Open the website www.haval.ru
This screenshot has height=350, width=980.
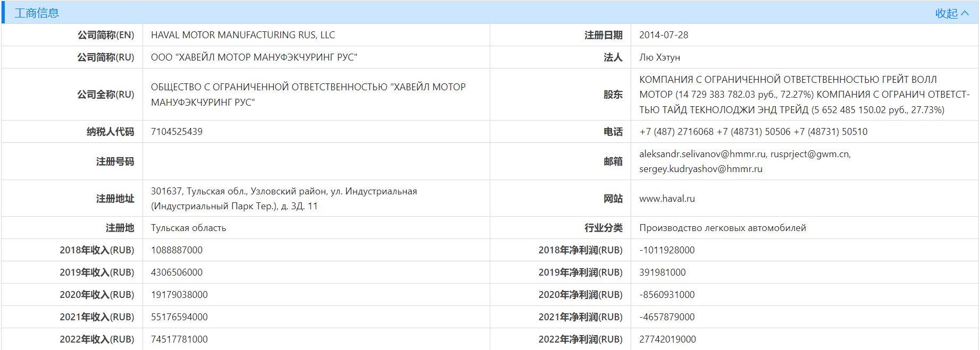(667, 199)
